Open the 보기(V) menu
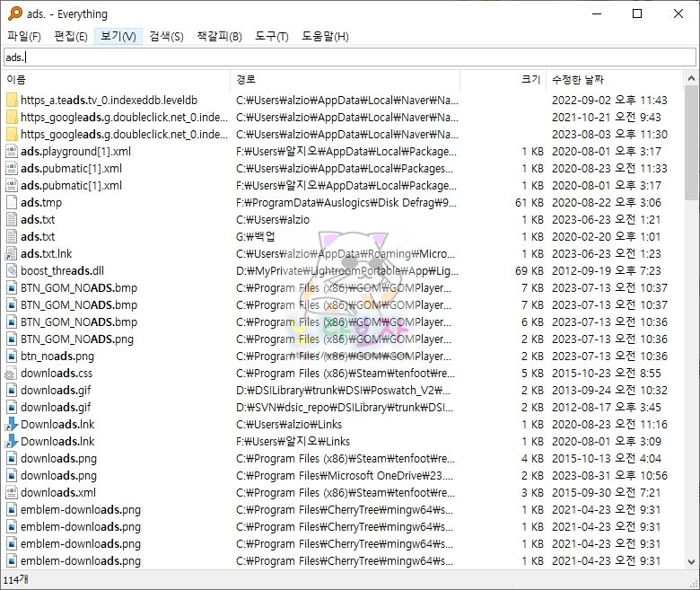 coord(118,36)
